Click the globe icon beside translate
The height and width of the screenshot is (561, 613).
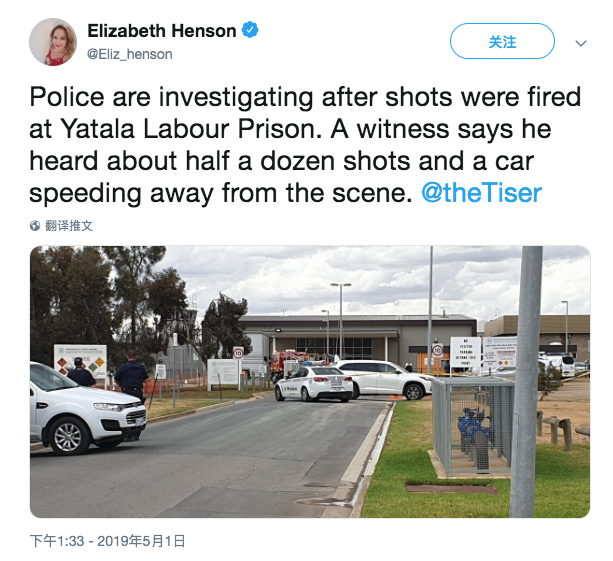click(36, 226)
